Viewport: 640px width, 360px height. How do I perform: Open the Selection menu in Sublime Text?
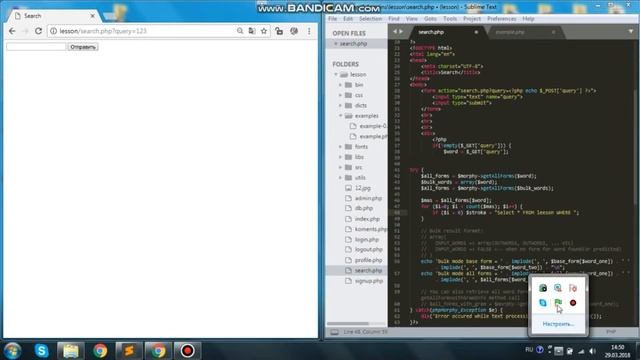(x=370, y=19)
